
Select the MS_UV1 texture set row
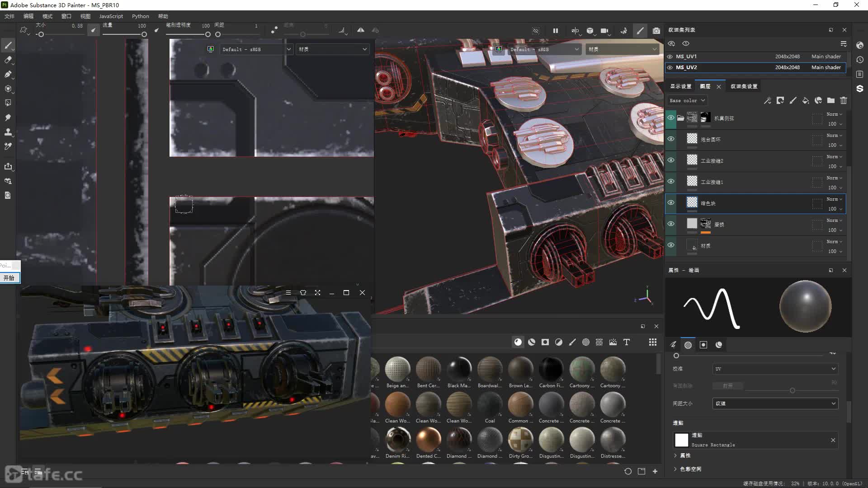tap(756, 56)
